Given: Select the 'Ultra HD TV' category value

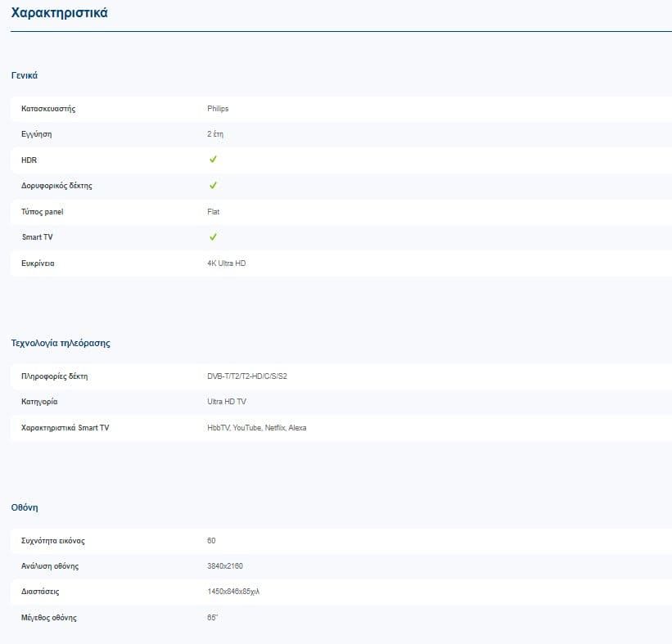Looking at the screenshot, I should coord(227,402).
